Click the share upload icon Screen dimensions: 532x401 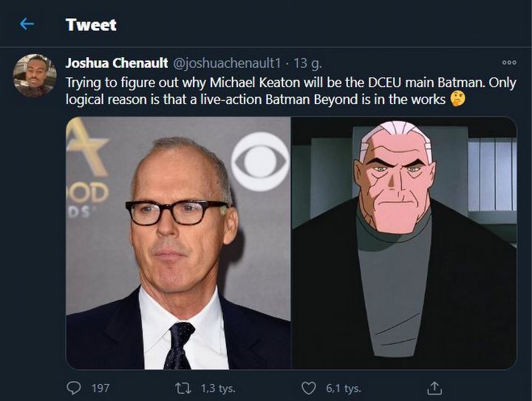coord(435,387)
